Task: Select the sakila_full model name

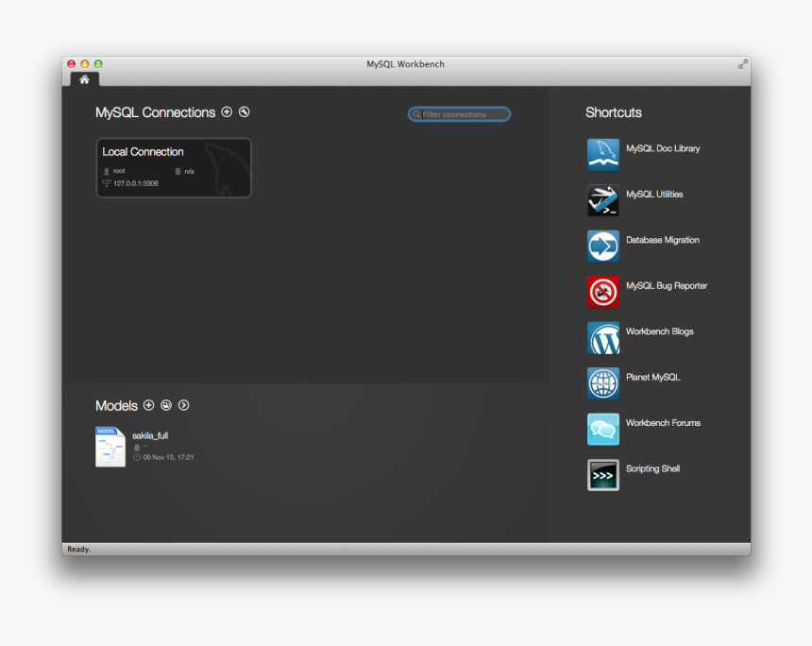Action: (150, 435)
